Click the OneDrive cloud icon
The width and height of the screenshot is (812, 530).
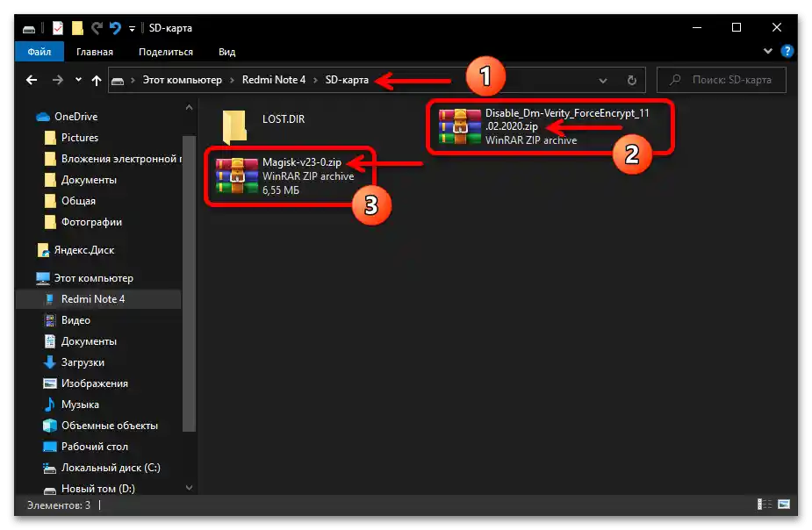click(43, 117)
